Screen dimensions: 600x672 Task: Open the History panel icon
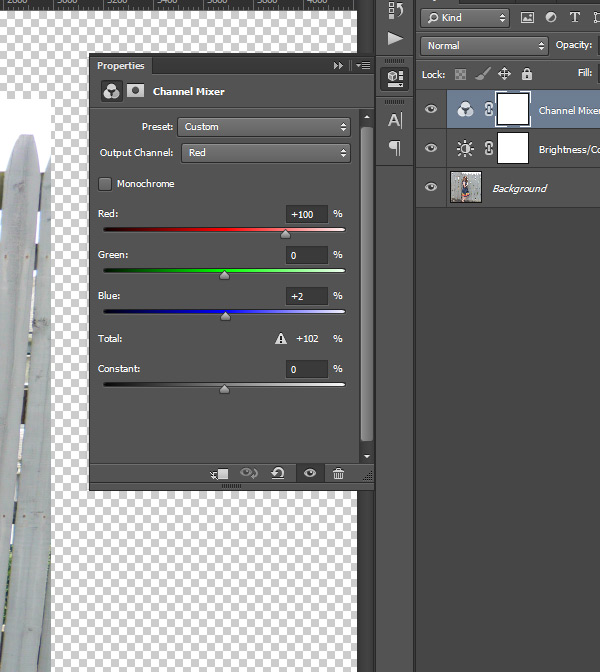tap(395, 11)
